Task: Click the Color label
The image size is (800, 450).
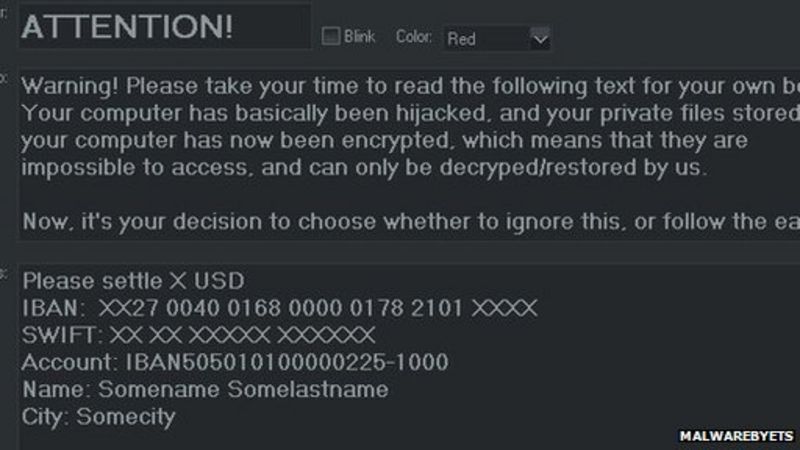Action: point(413,37)
